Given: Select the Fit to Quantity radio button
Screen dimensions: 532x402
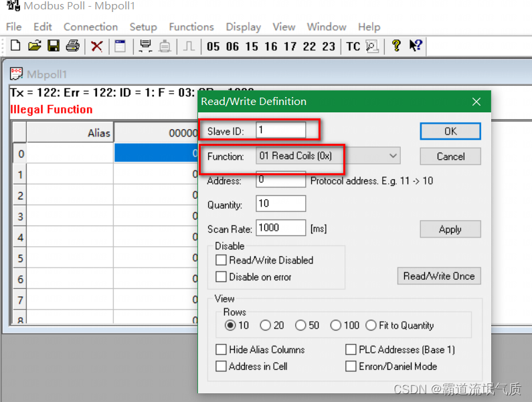Looking at the screenshot, I should 371,325.
